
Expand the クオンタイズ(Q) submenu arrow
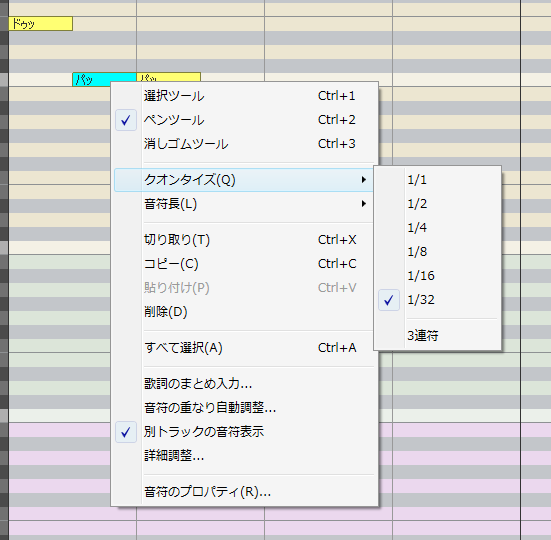(364, 180)
